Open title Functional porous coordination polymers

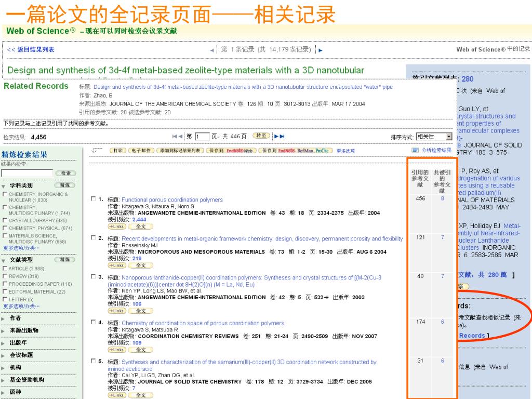pos(172,200)
